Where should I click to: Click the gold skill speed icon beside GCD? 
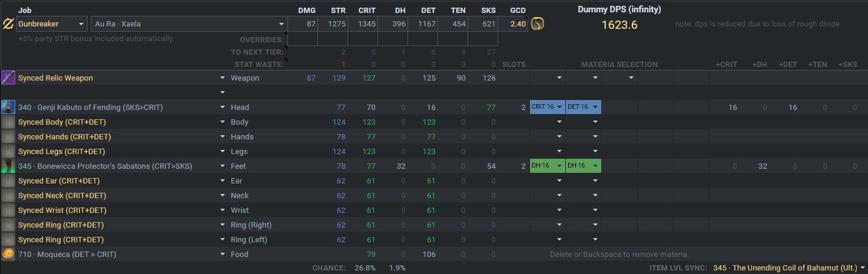[537, 24]
